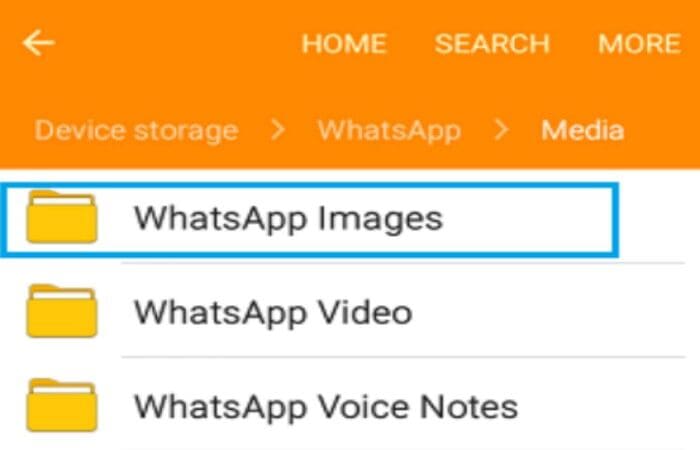This screenshot has width=700, height=450.
Task: Click empty area right of Voice Notes
Action: click(603, 407)
